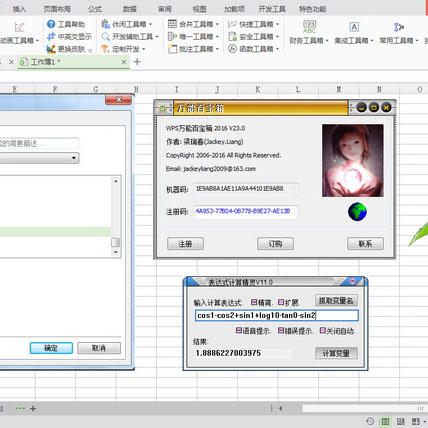Expand the 安全工具箱 dropdown
This screenshot has height=428, width=428.
tap(277, 37)
